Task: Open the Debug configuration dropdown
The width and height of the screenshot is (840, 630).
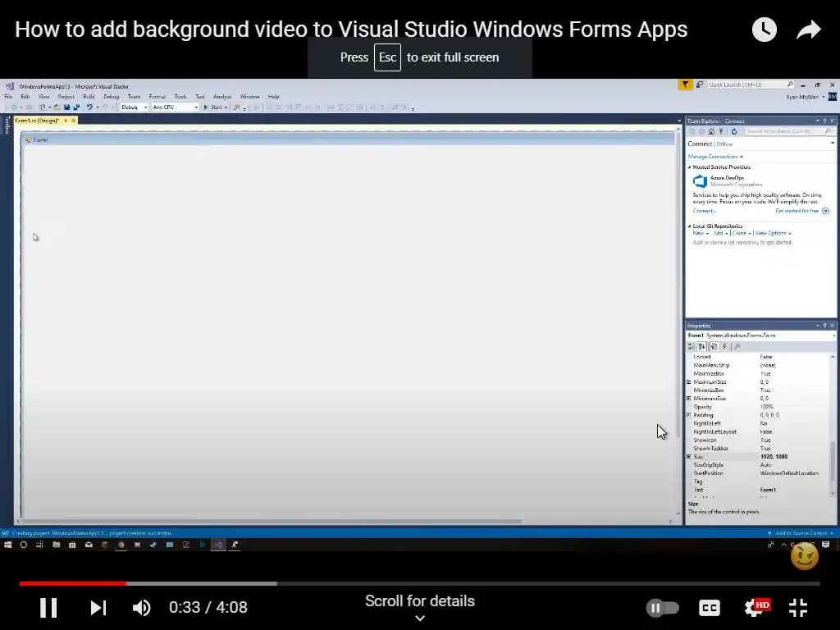Action: point(134,107)
